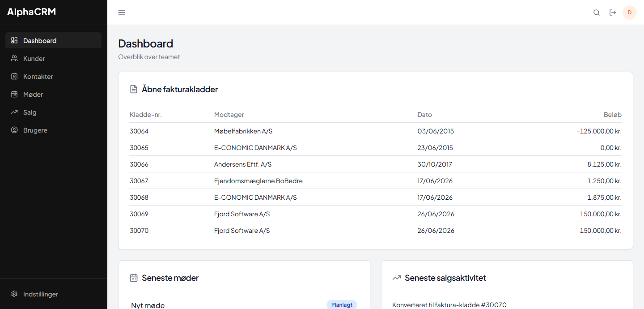Open Indstillinger at sidebar bottom
This screenshot has height=309, width=644.
coord(54,294)
